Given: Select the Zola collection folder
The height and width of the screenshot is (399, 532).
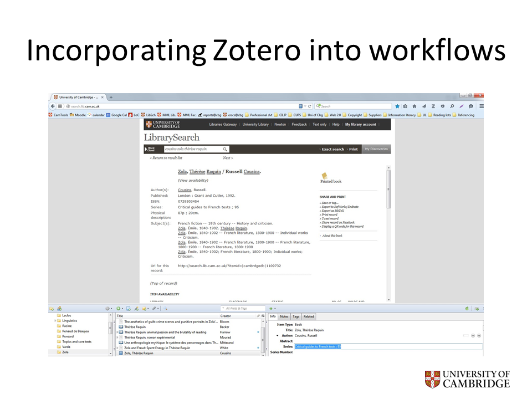Looking at the screenshot, I should click(x=65, y=352).
